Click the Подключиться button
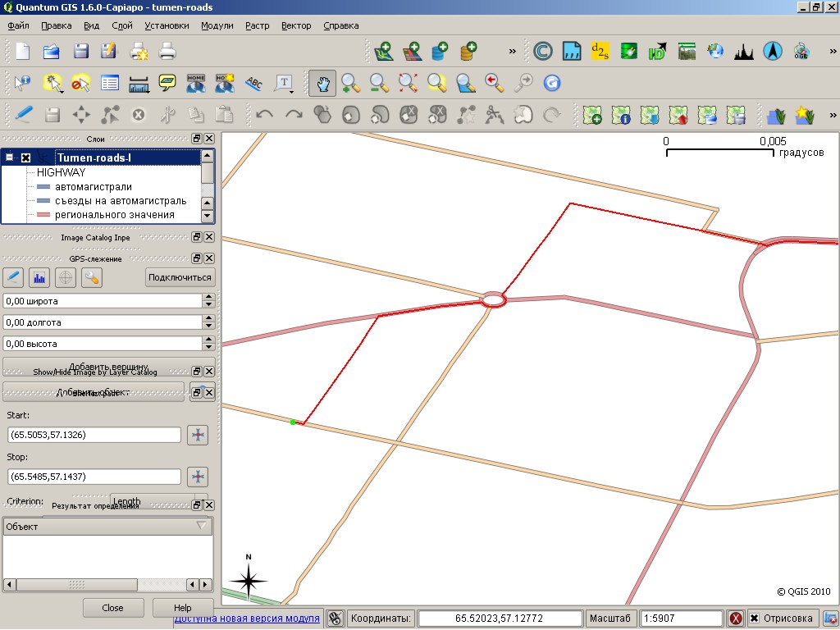840x630 pixels. tap(180, 277)
